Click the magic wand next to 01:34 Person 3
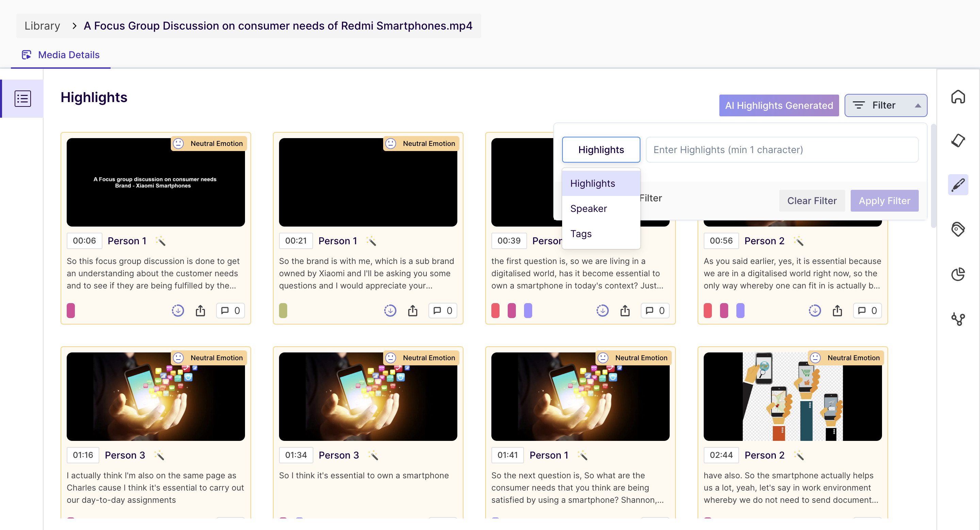This screenshot has height=530, width=980. (x=373, y=455)
